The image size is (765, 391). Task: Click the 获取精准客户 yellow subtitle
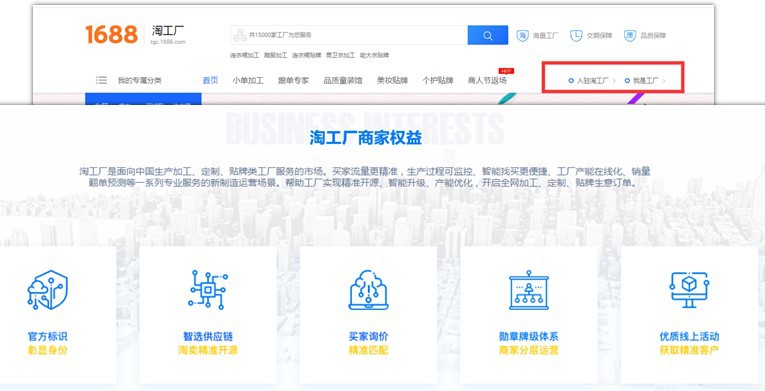(x=689, y=350)
